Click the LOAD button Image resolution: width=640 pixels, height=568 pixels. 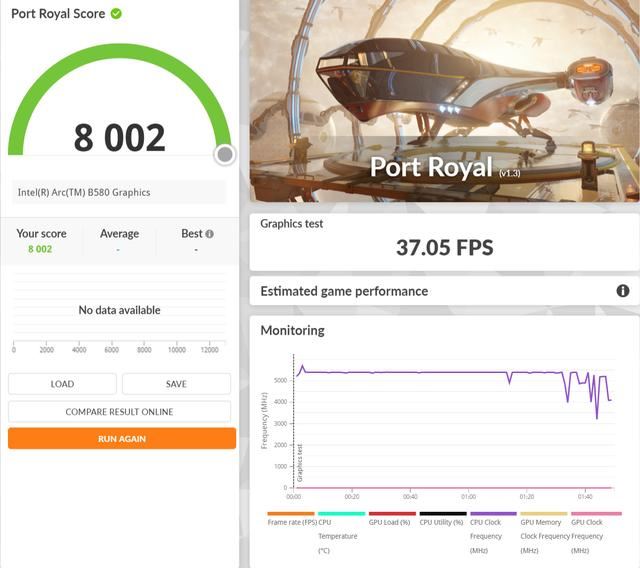click(x=62, y=384)
